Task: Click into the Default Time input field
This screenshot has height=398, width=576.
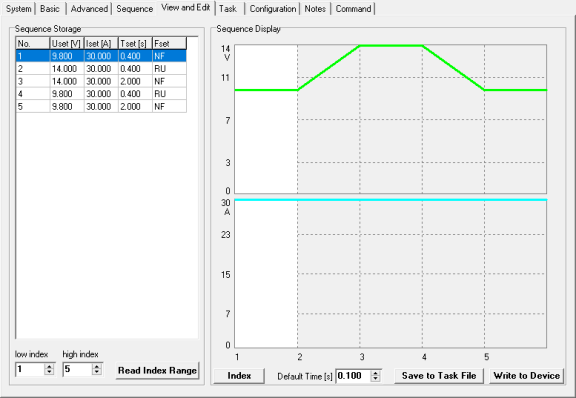Action: pos(353,376)
